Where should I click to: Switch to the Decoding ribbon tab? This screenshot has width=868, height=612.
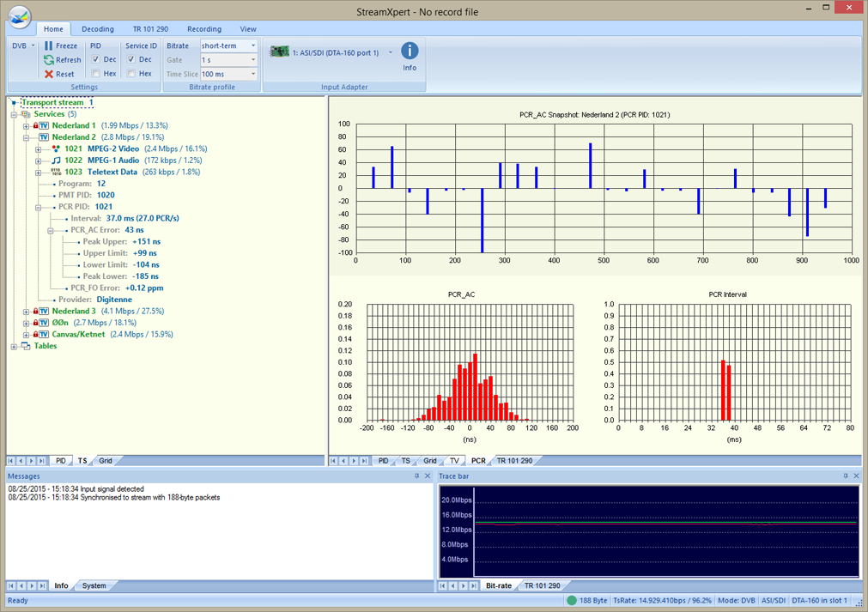(97, 29)
